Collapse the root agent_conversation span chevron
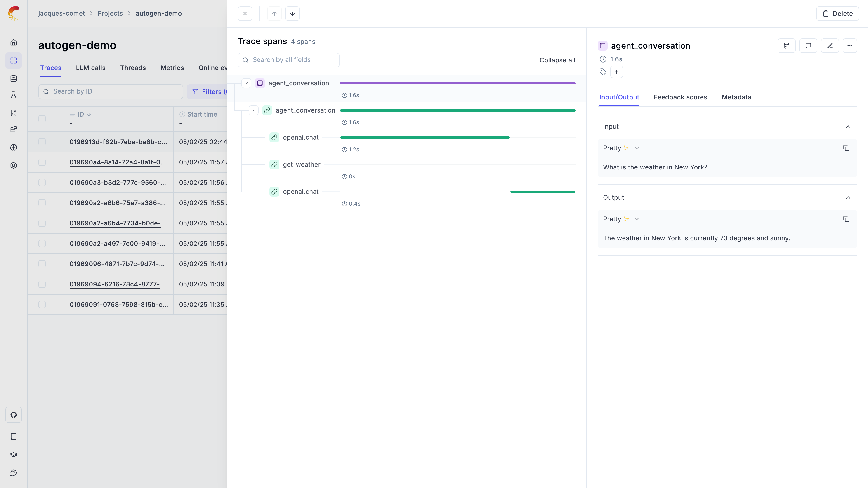 (x=246, y=83)
